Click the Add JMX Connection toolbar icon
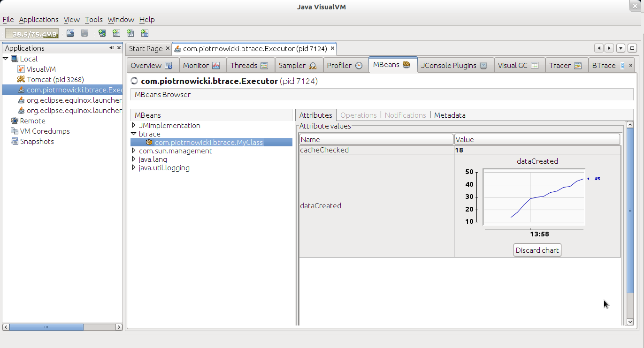The height and width of the screenshot is (348, 644). point(116,33)
